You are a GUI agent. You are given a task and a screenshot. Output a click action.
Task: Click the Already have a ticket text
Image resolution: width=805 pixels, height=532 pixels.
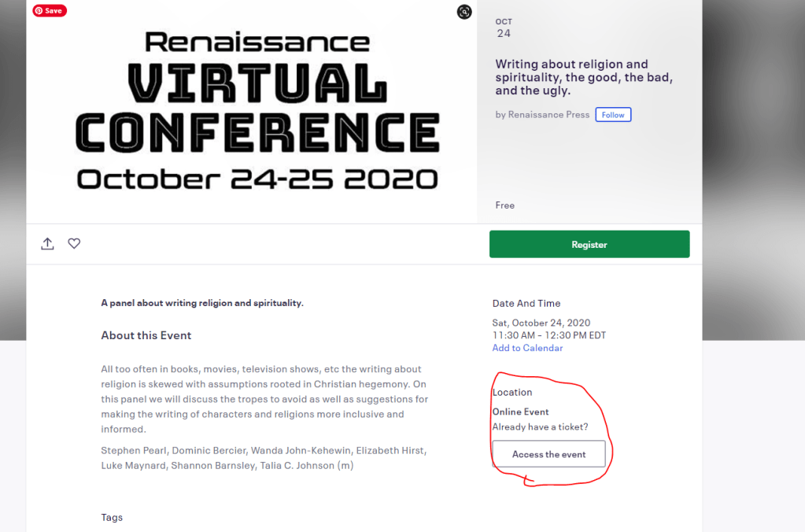coord(540,427)
